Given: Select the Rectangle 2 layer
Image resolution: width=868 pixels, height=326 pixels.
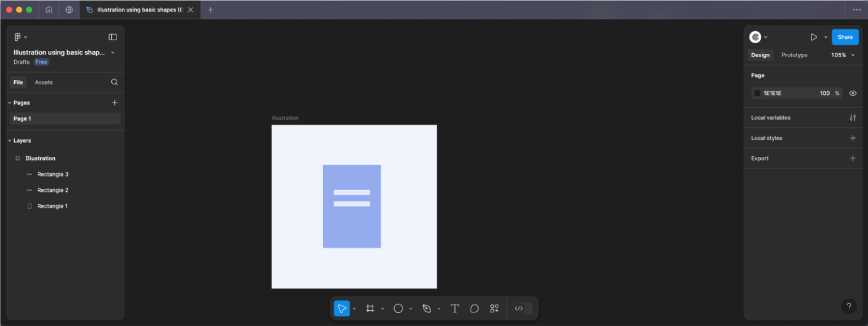Looking at the screenshot, I should (x=54, y=190).
